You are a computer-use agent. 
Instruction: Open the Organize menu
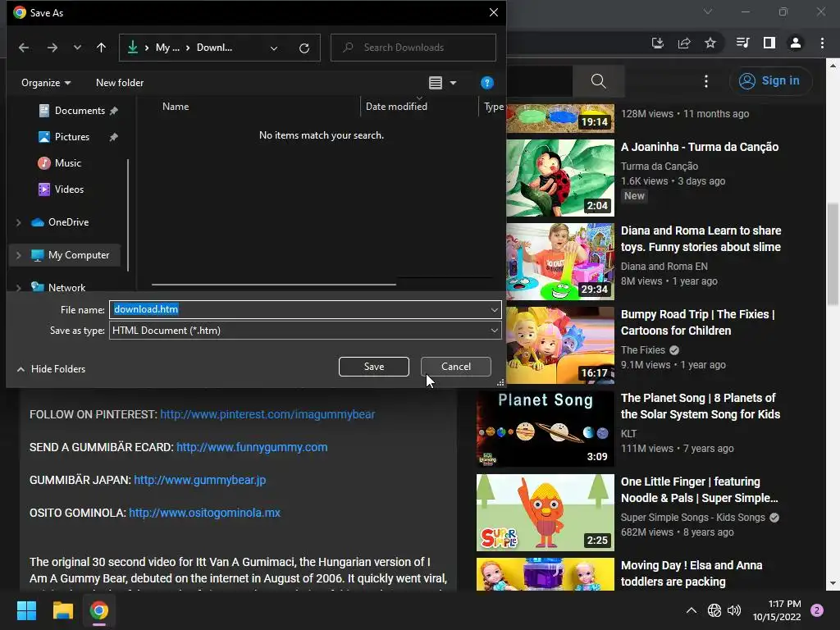click(46, 83)
